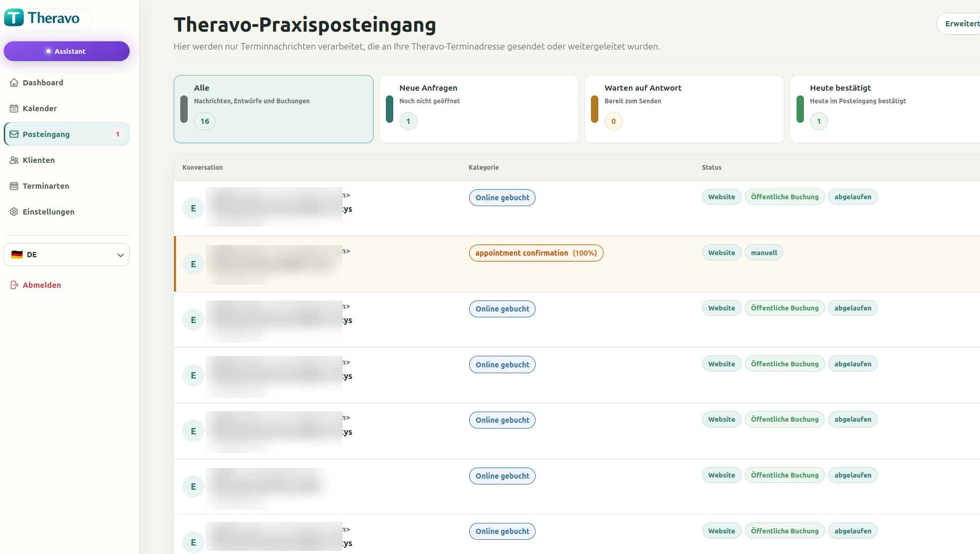Click the Konversation column header

[x=202, y=168]
